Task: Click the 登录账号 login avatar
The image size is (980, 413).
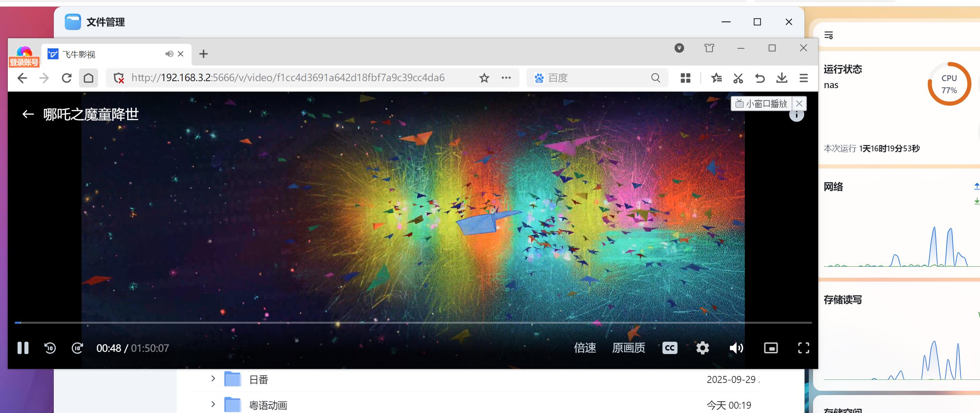Action: tap(24, 57)
